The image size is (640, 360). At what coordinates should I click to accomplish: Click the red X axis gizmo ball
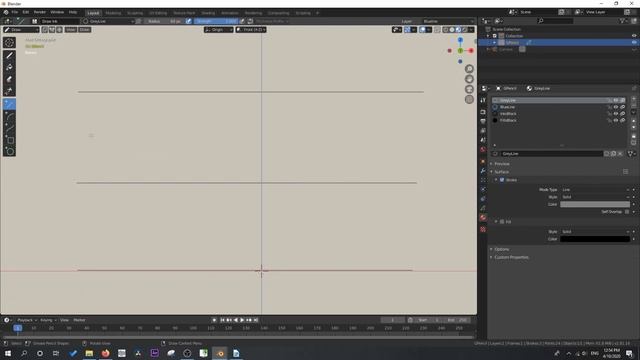tap(471, 51)
